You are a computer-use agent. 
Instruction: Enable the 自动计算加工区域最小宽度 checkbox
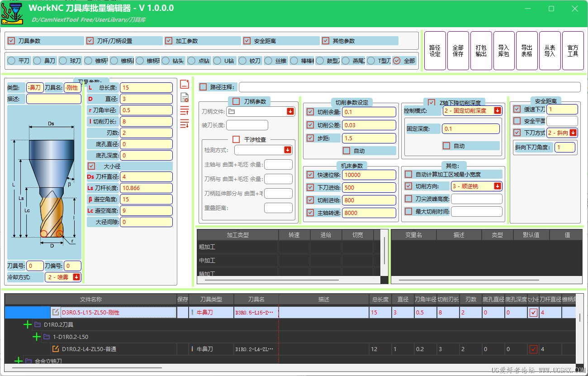[408, 174]
